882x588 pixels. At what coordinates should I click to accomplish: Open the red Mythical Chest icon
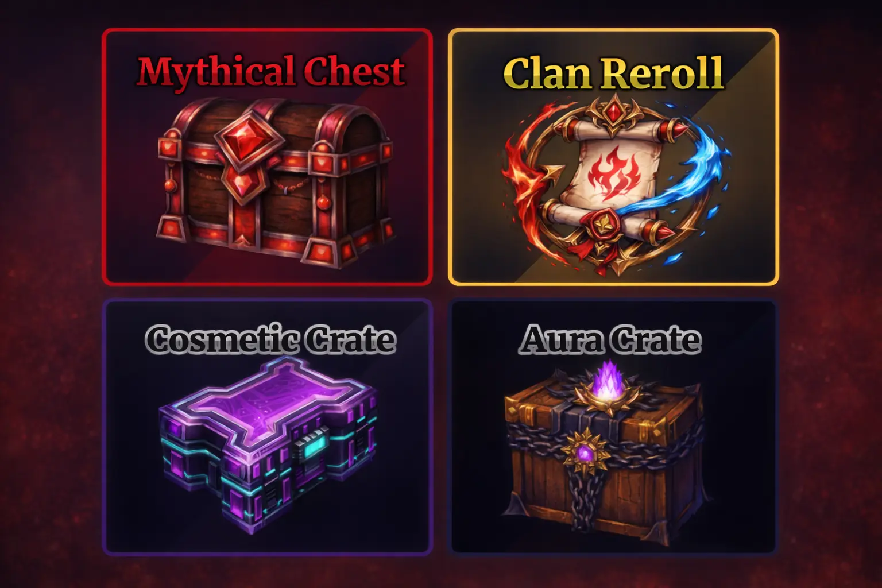(x=275, y=183)
